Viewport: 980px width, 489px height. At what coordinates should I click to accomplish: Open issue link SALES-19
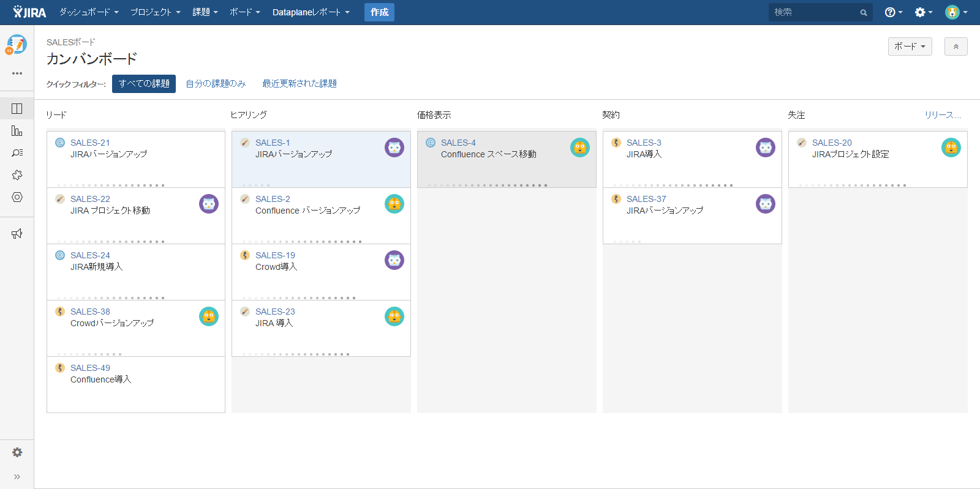point(275,255)
